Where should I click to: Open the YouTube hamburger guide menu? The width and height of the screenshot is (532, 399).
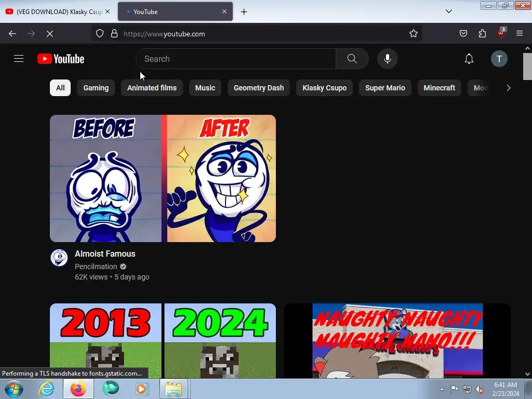(19, 59)
